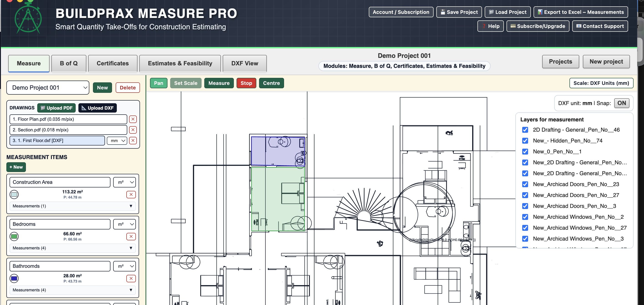Image resolution: width=644 pixels, height=305 pixels.
Task: Click the Projects button
Action: (x=561, y=62)
